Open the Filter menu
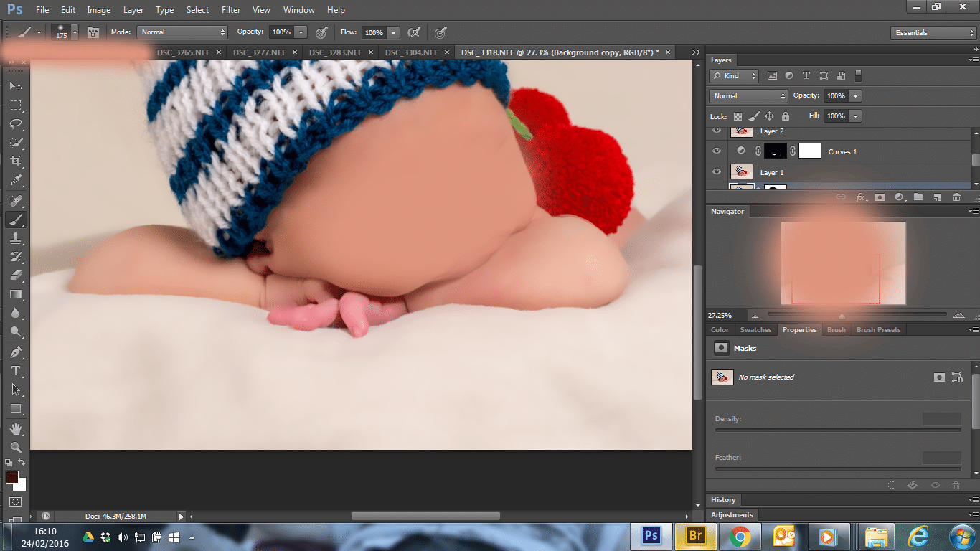 click(x=231, y=10)
